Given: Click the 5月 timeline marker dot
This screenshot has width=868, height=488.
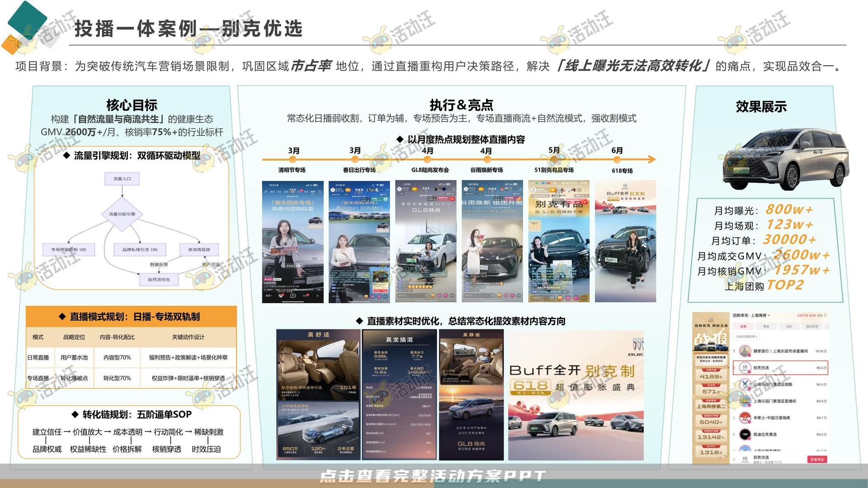Looking at the screenshot, I should click(x=554, y=159).
